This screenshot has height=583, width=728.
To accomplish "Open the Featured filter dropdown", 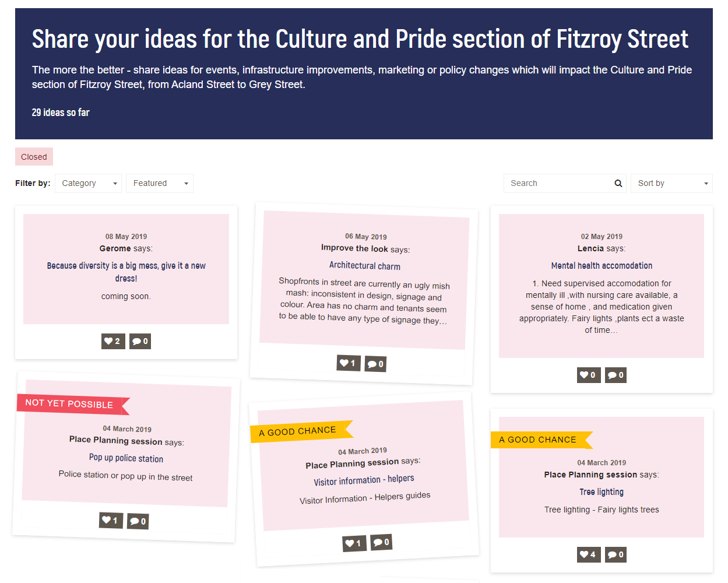I will pyautogui.click(x=160, y=183).
